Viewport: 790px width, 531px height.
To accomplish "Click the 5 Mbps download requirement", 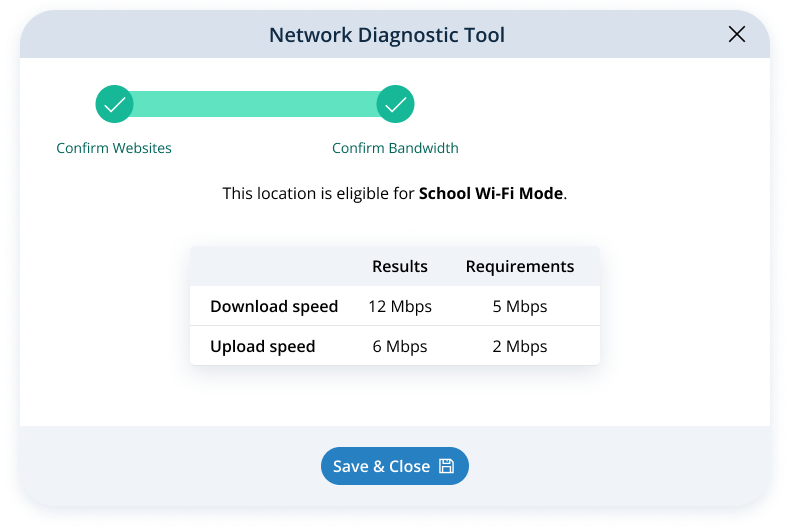I will (520, 306).
